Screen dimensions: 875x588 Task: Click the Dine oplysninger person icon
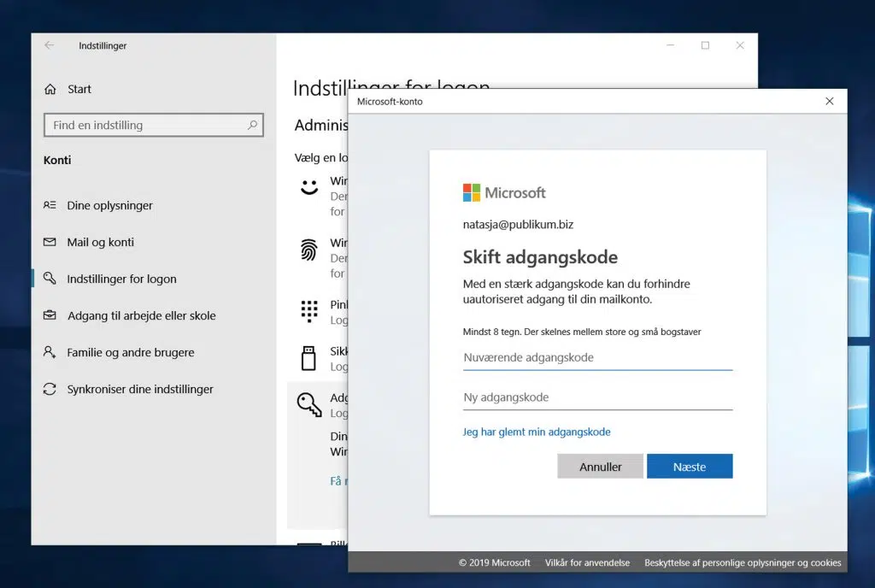pos(50,205)
